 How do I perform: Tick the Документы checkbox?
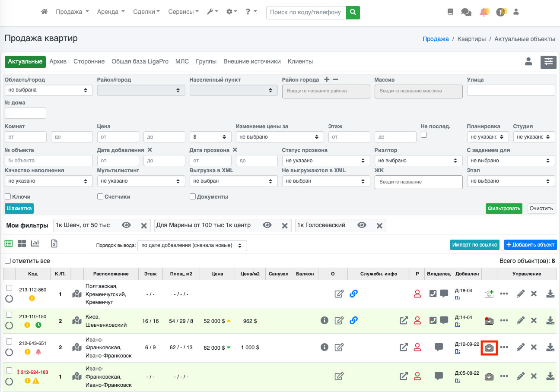(x=193, y=196)
